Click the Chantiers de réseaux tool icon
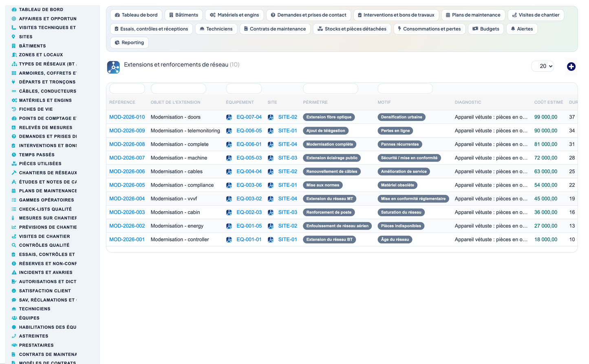589x364 pixels. pos(14,173)
